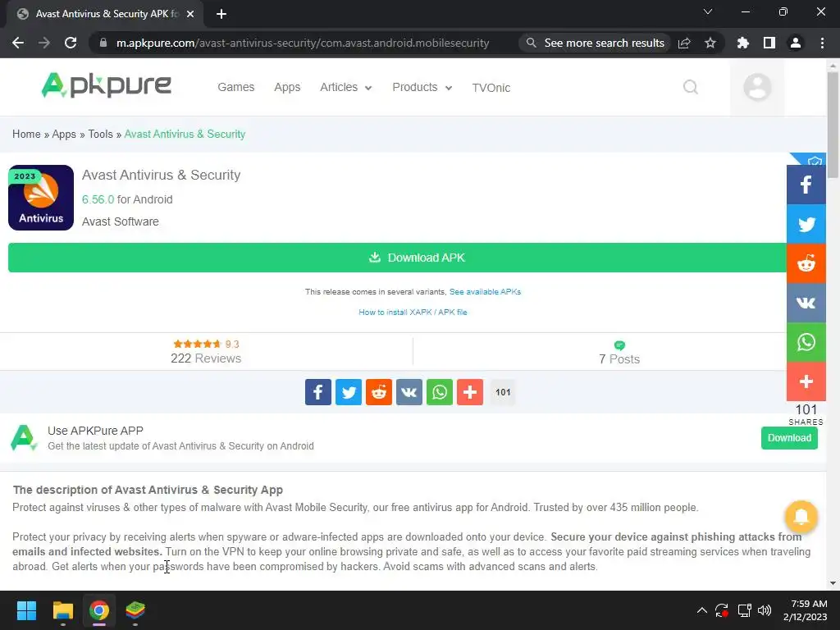Open the volume control in system tray
Screen dimensions: 840x630
tap(765, 610)
